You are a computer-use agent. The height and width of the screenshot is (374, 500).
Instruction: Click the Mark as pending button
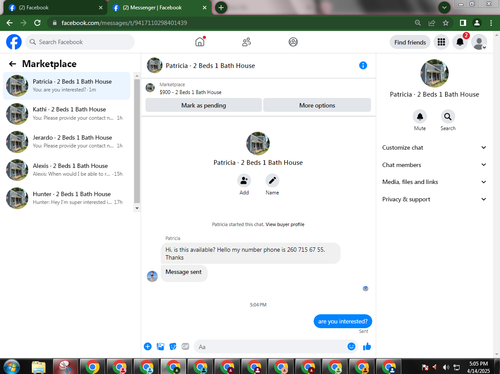204,105
